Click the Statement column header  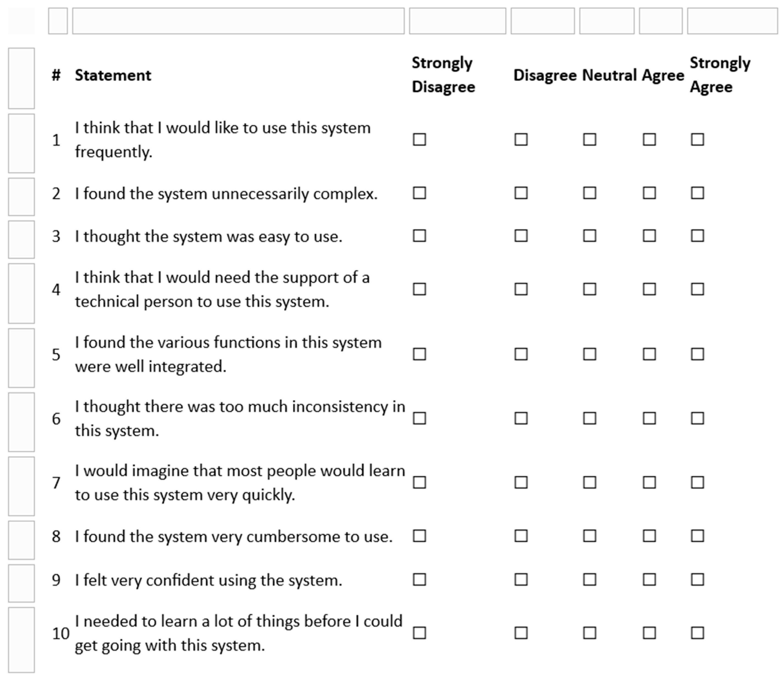[x=113, y=76]
